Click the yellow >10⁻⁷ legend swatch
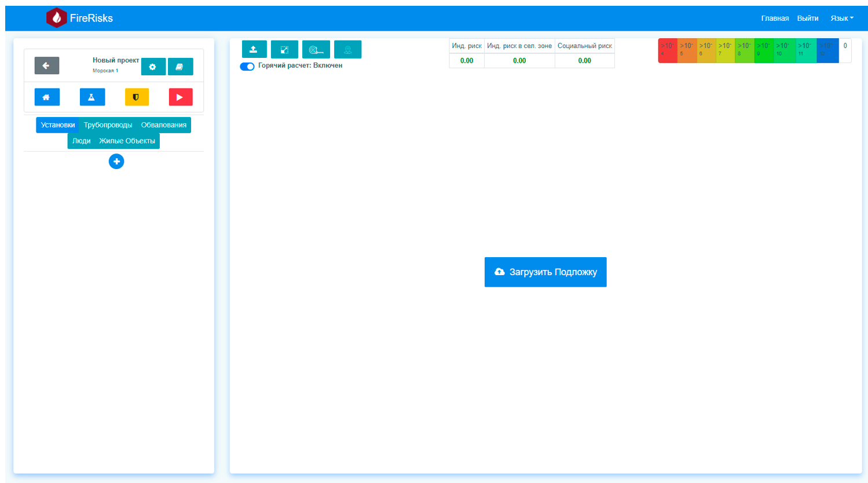Image resolution: width=868 pixels, height=483 pixels. [726, 50]
